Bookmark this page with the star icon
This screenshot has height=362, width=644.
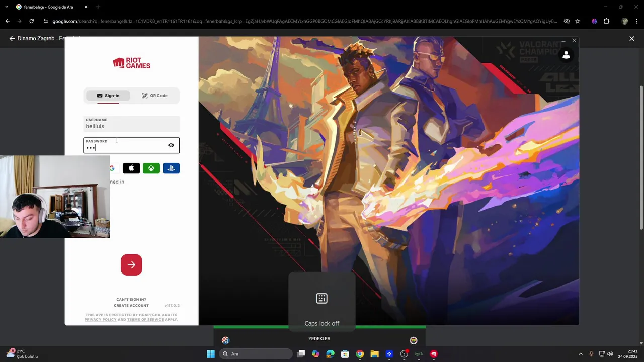click(x=578, y=21)
